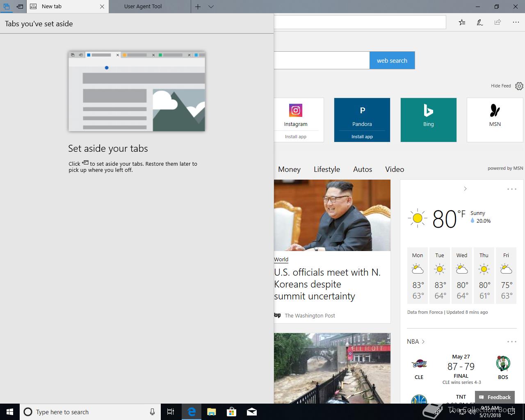Click Hide Feed link
The image size is (525, 420).
pos(501,86)
